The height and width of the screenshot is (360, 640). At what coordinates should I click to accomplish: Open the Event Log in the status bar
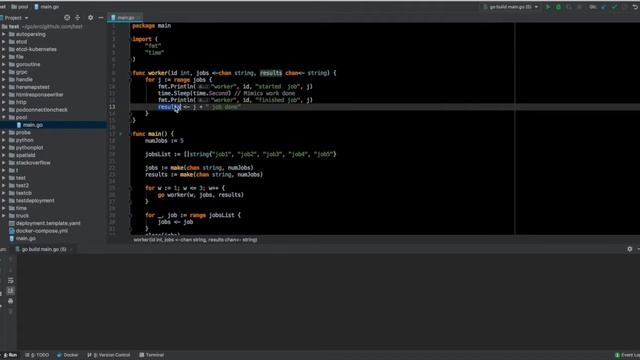click(x=627, y=355)
